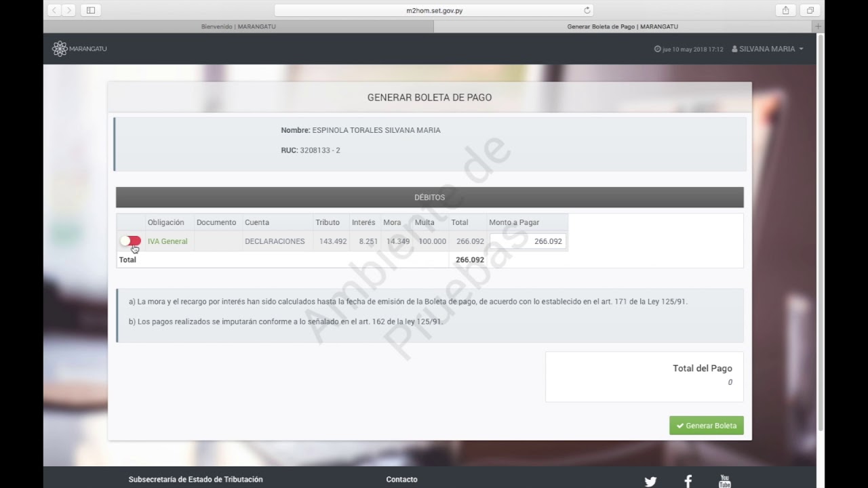Reload the page in address bar
The image size is (868, 488).
(x=587, y=10)
